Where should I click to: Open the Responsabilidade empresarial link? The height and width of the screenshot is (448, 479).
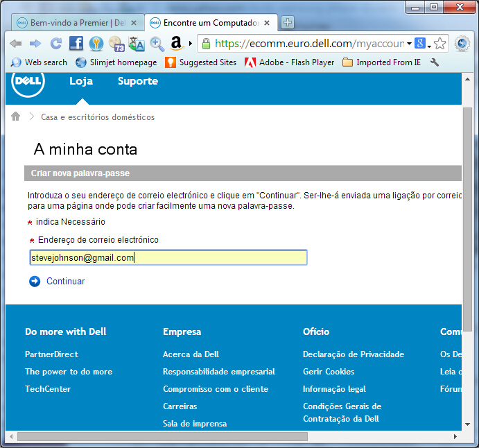(219, 372)
